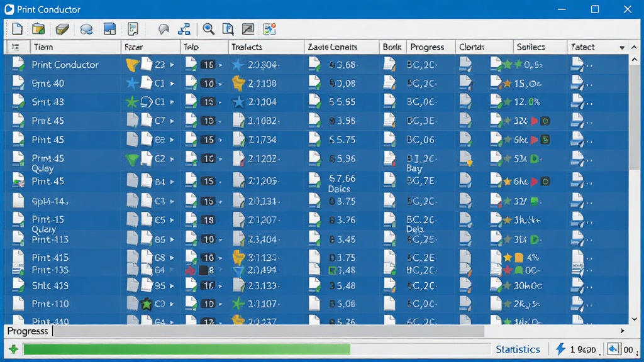Expand the arrow next to 84
The height and width of the screenshot is (362, 644).
click(x=172, y=182)
